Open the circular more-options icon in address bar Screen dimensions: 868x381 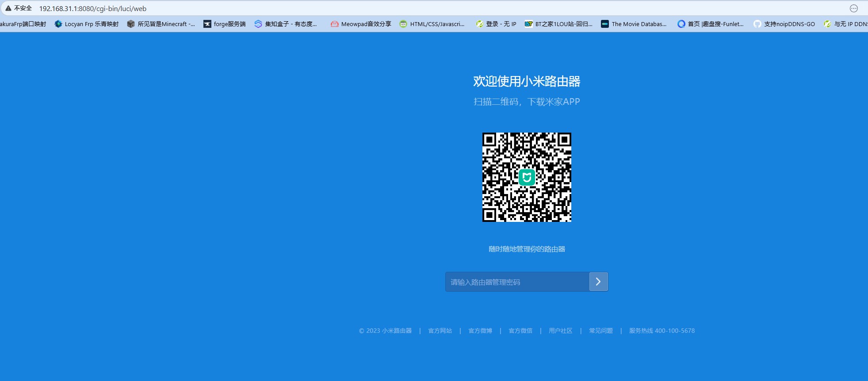(854, 8)
